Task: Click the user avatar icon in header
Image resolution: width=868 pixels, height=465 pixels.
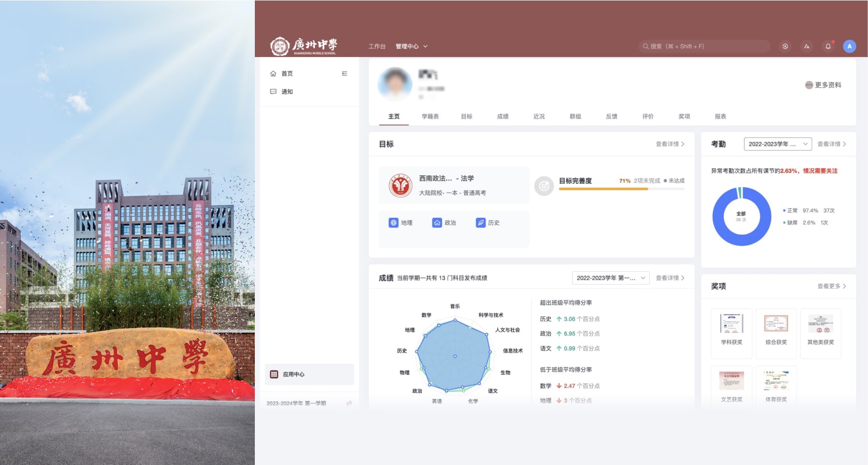Action: 849,46
